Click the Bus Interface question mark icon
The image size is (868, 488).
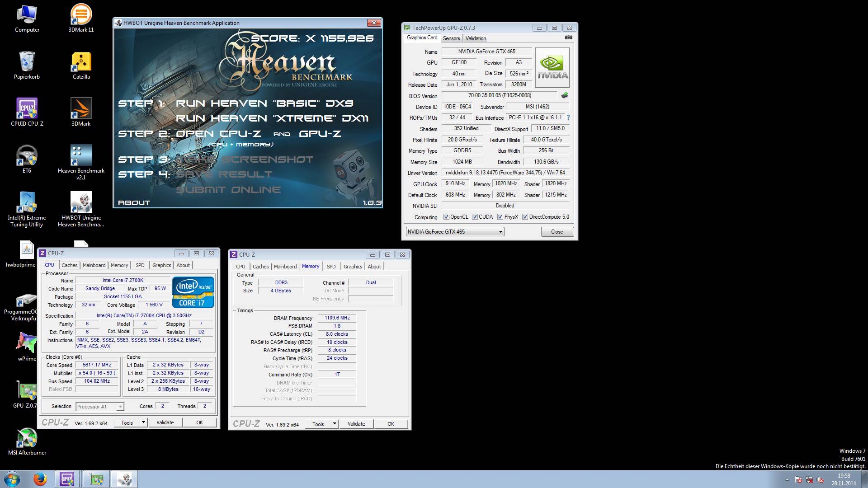568,117
